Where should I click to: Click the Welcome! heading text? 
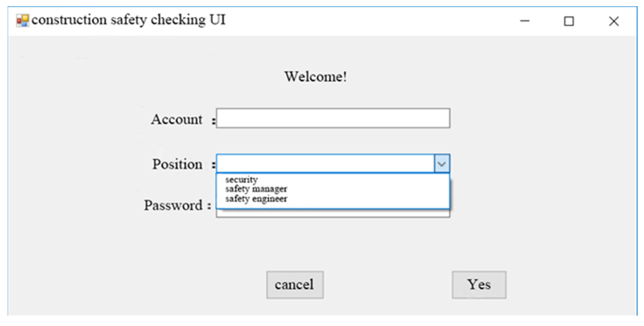(316, 77)
